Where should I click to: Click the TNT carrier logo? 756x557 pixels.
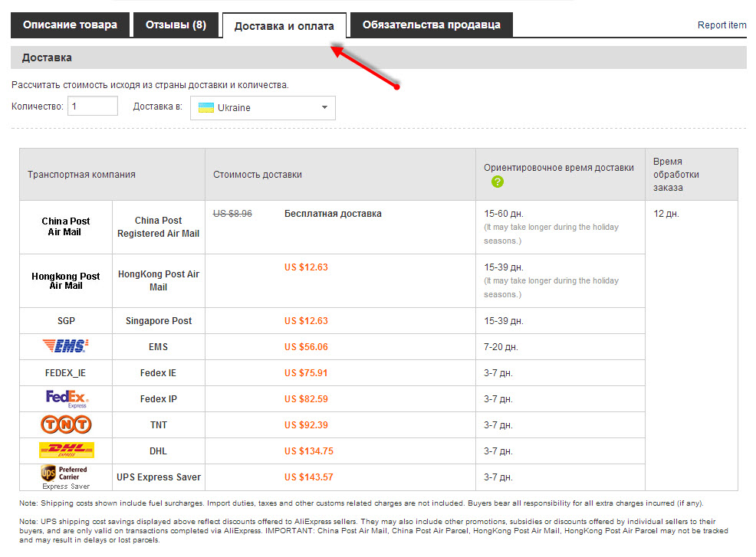(x=66, y=424)
